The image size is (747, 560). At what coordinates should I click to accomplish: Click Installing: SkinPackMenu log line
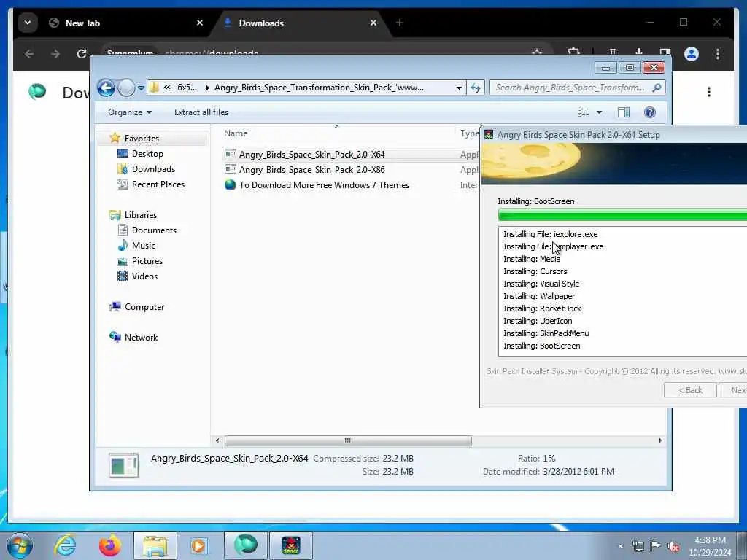(x=546, y=333)
